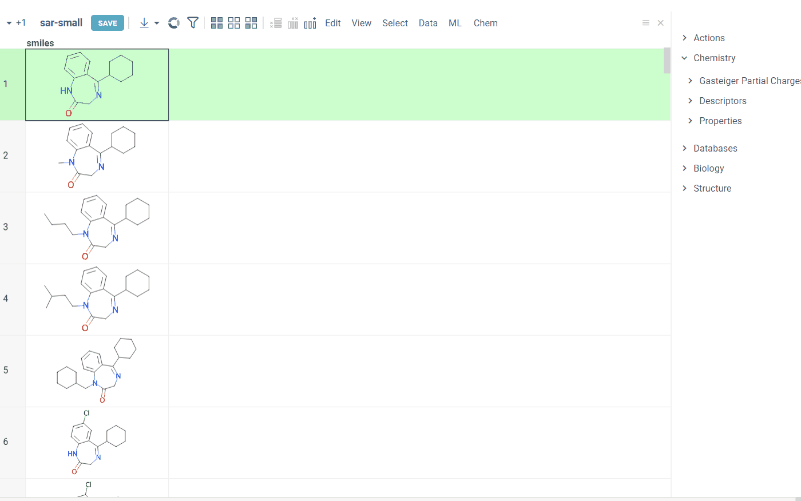Click row header number 5
The height and width of the screenshot is (501, 801).
12,370
